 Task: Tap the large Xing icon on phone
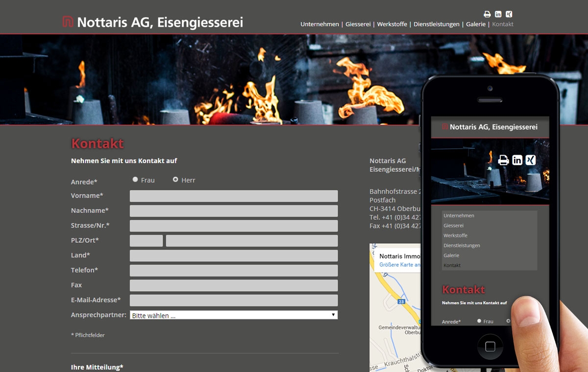(530, 160)
